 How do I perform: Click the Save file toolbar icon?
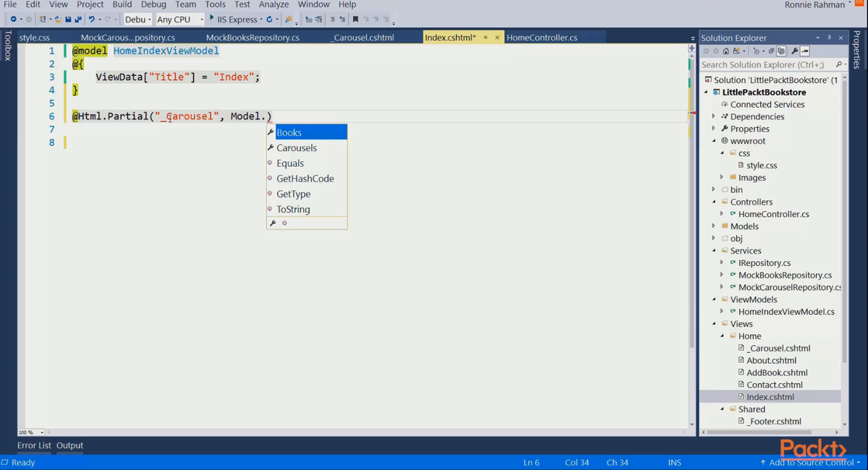(68, 20)
